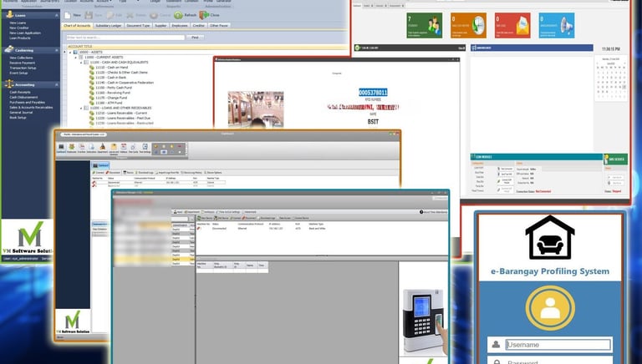Click the Find button next to search box

click(195, 38)
